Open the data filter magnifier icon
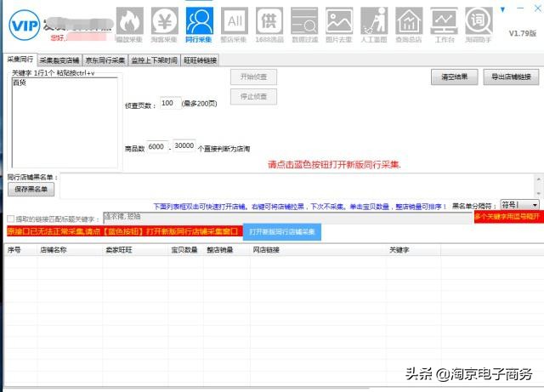Viewport: 544px width, 392px height. coord(304,25)
